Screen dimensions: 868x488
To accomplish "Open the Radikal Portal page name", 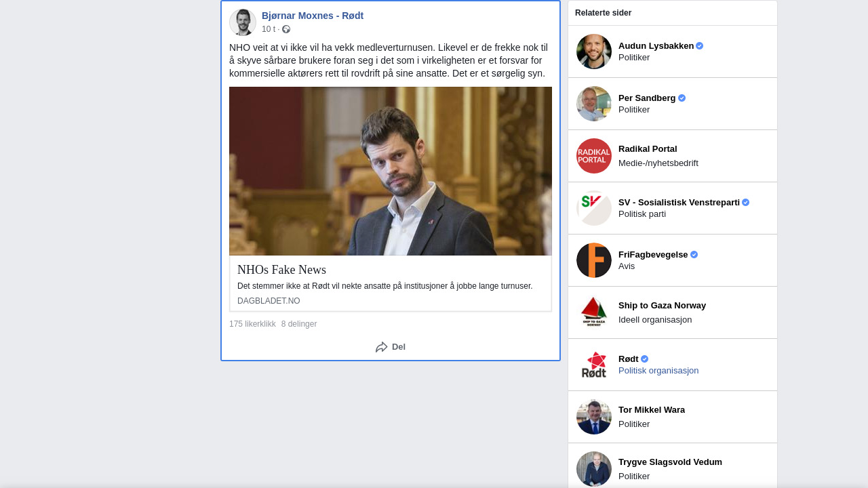I will [x=648, y=149].
